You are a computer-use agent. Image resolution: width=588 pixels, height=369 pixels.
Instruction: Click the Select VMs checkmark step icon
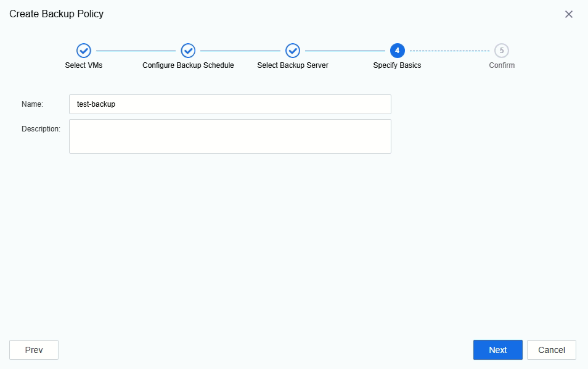(x=84, y=51)
